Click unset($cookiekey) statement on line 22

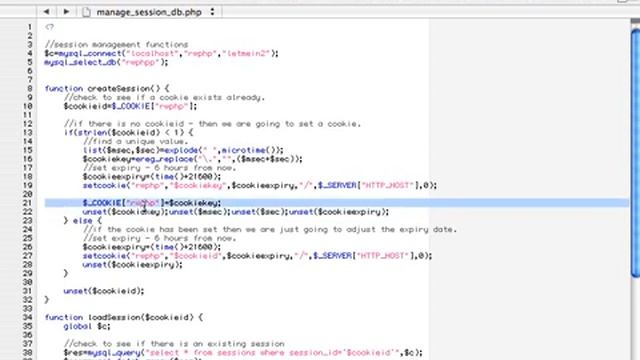click(125, 212)
